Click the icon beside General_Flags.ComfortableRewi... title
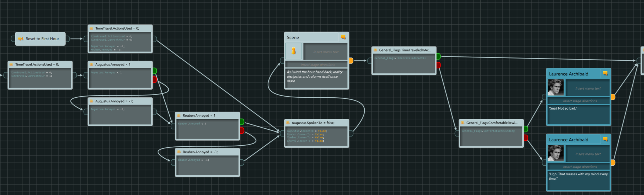The width and height of the screenshot is (644, 195). pyautogui.click(x=462, y=123)
